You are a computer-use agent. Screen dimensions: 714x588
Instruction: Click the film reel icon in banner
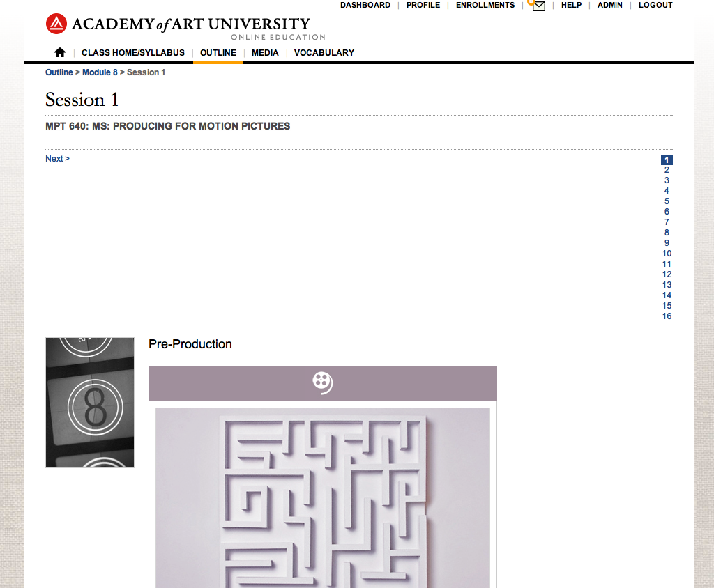point(322,382)
